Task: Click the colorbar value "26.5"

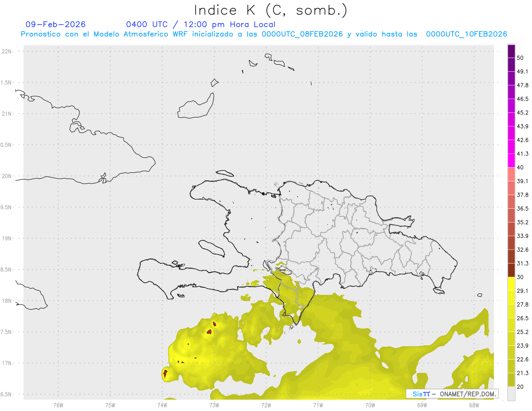Action: (522, 318)
